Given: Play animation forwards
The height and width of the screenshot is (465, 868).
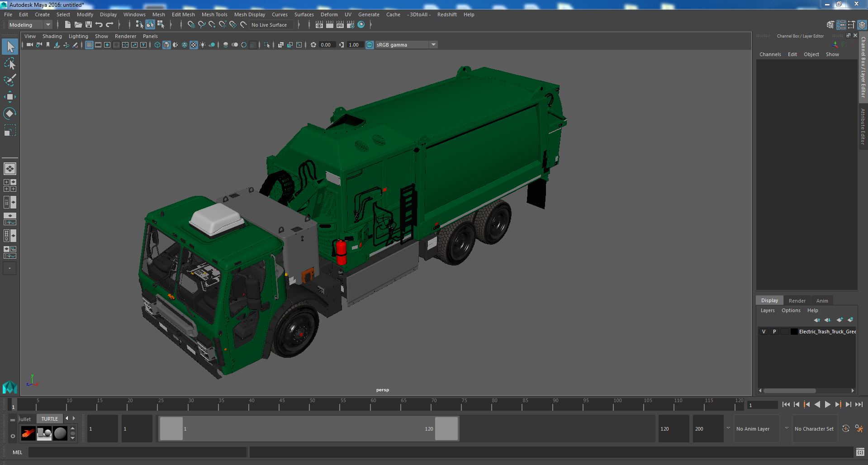Looking at the screenshot, I should click(827, 405).
